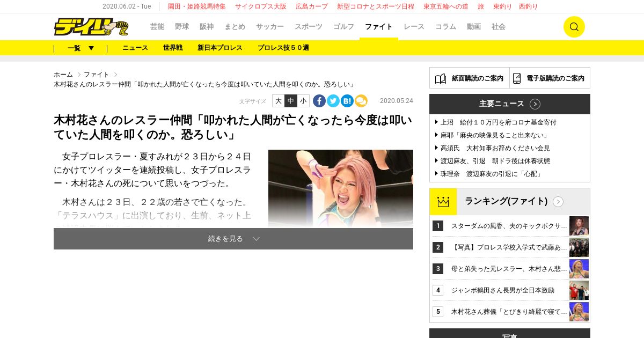Set font size to 大

[x=278, y=101]
